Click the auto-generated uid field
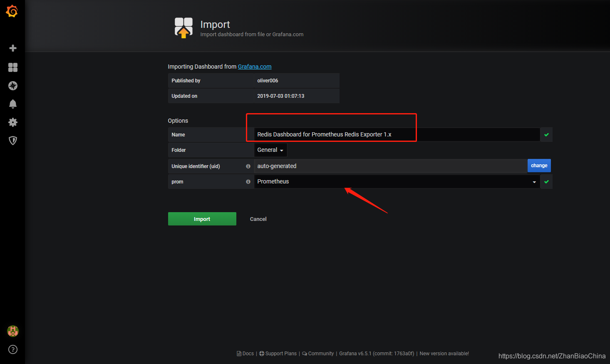The height and width of the screenshot is (364, 610). 391,166
